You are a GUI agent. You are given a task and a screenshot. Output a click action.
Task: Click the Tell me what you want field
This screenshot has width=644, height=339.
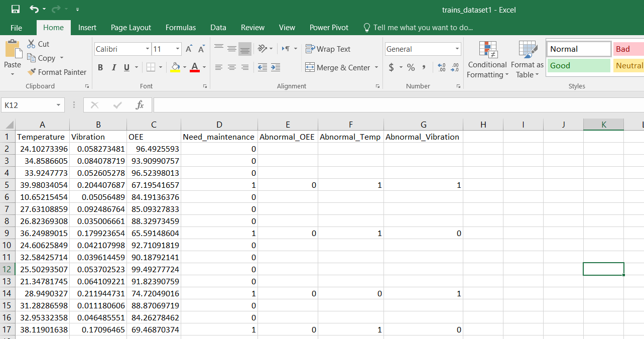pyautogui.click(x=423, y=28)
